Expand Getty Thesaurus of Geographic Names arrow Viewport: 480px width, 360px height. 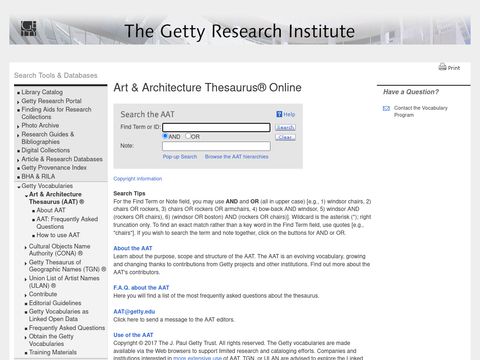coord(26,263)
